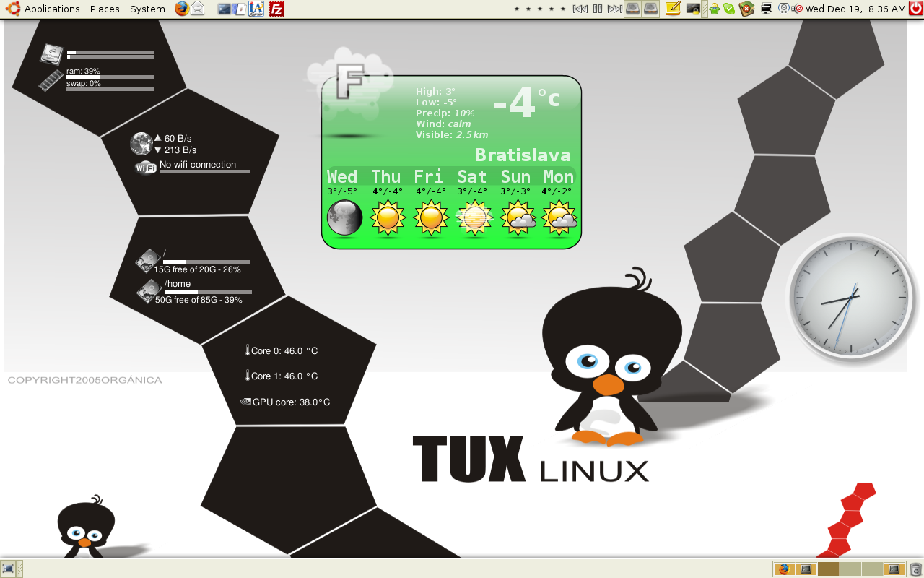
Task: Open the System menu
Action: coord(147,9)
